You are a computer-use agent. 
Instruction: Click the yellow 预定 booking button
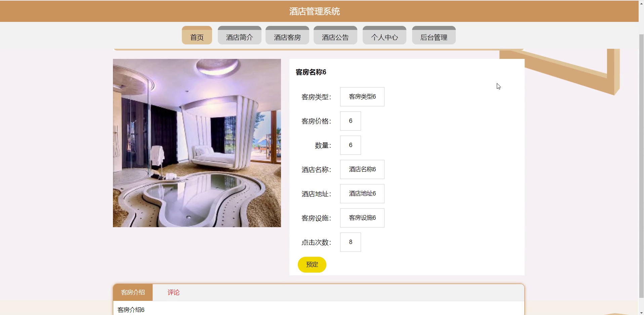312,265
